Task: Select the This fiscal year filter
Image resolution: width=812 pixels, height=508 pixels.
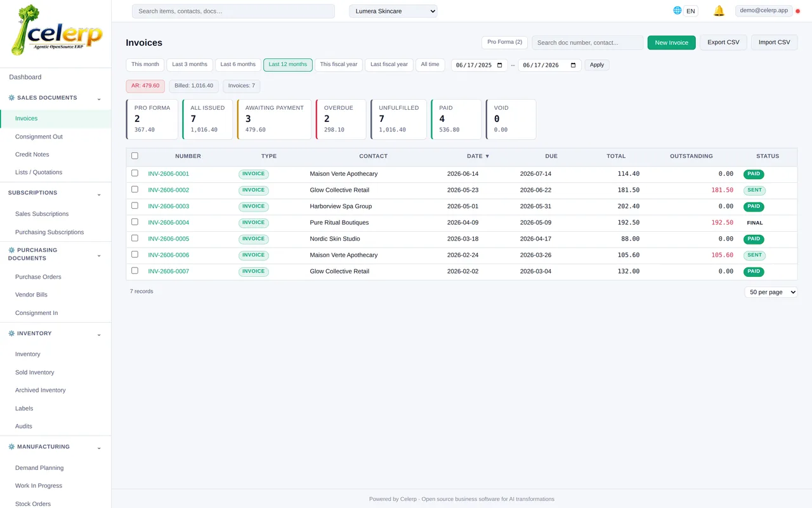Action: (339, 65)
